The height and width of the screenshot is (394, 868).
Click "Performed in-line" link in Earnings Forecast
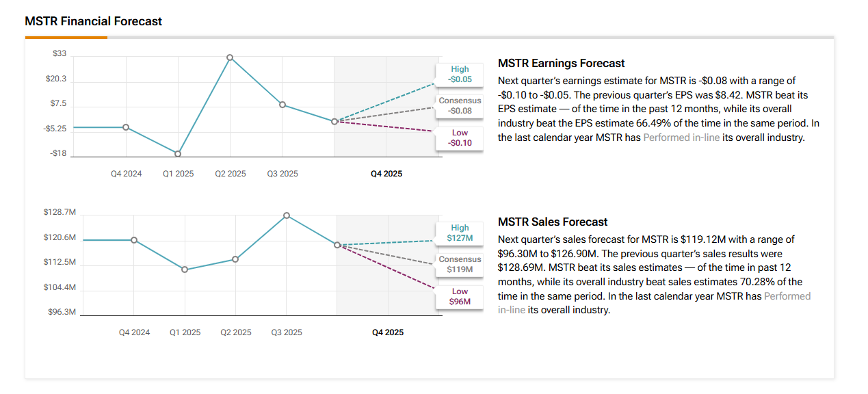(681, 137)
